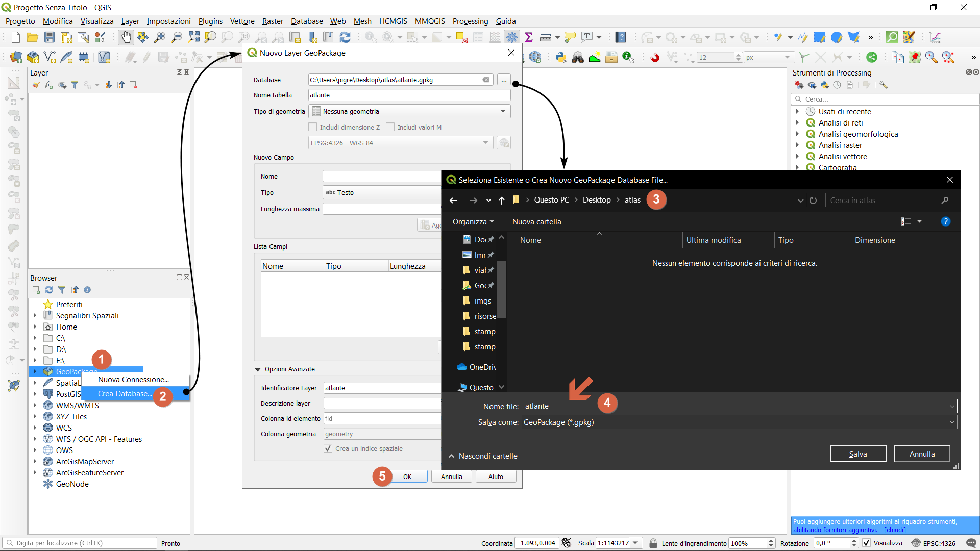Click the Python console icon

[561, 57]
